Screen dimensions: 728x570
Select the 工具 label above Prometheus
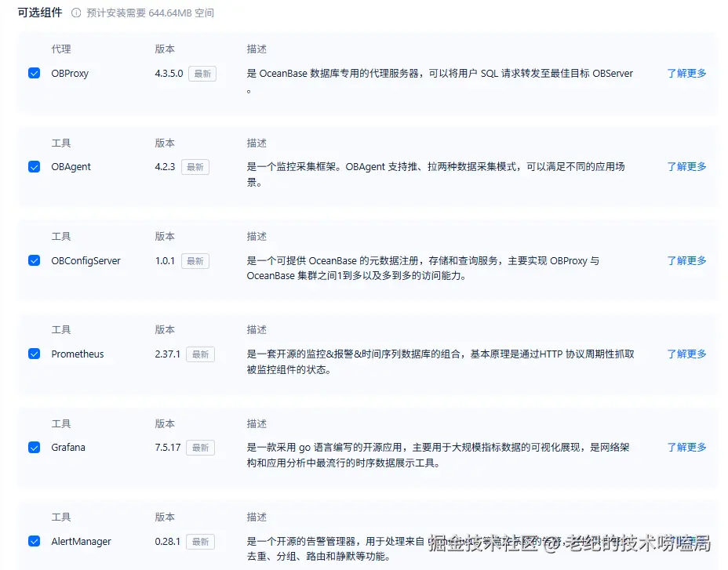(61, 330)
